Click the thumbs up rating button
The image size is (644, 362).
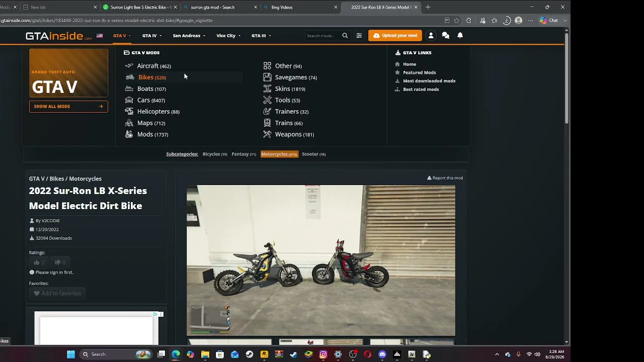coord(39,262)
